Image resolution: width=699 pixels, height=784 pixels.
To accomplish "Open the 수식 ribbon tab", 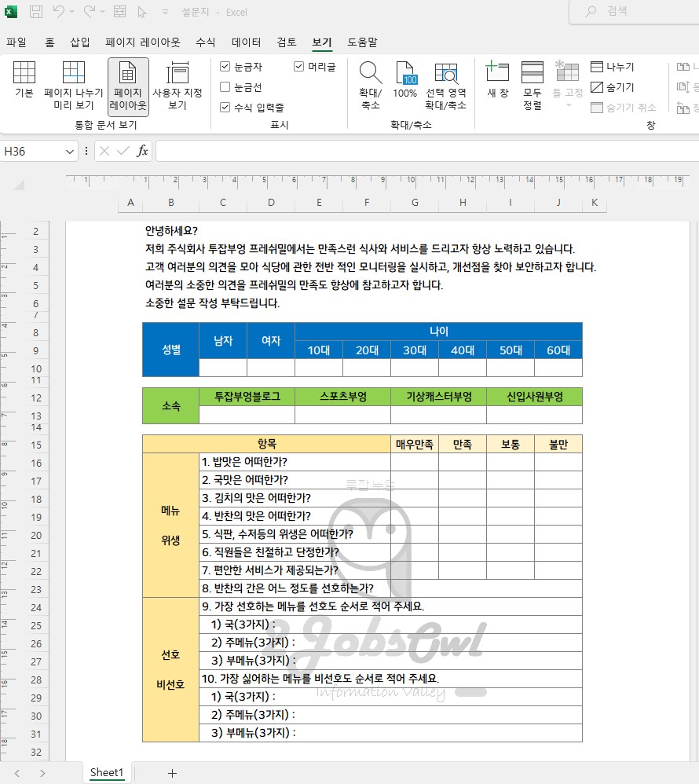I will [206, 42].
